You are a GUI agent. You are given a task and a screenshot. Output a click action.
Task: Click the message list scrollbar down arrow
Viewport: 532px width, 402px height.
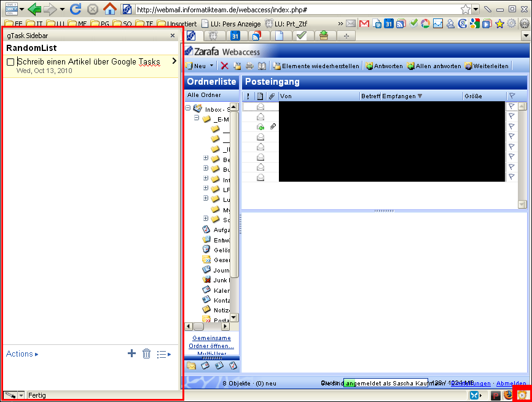(522, 204)
